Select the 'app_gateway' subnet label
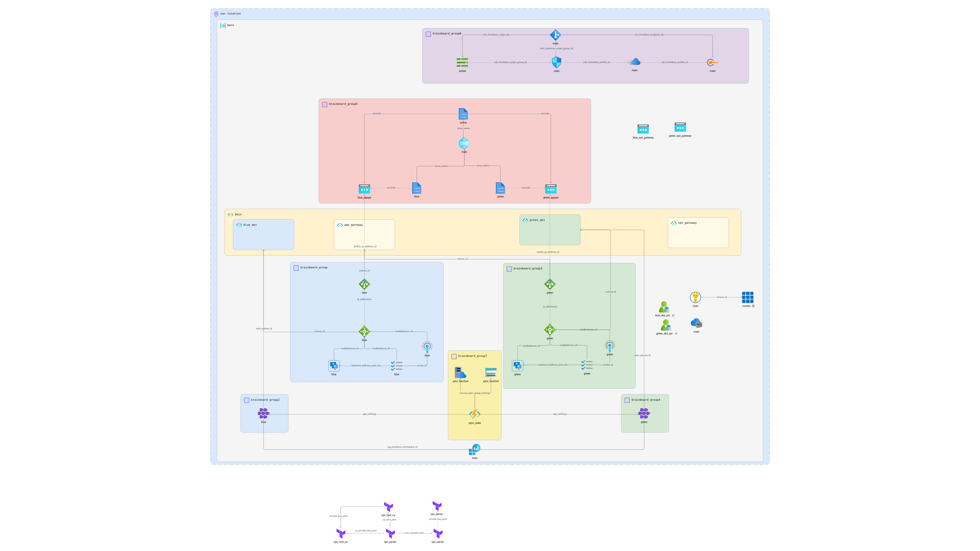 [353, 225]
